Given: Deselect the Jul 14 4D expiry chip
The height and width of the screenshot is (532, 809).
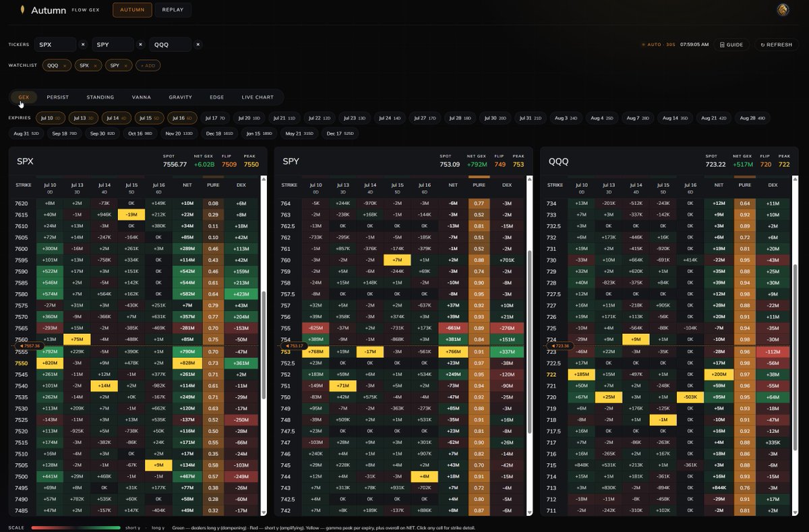Looking at the screenshot, I should [117, 118].
